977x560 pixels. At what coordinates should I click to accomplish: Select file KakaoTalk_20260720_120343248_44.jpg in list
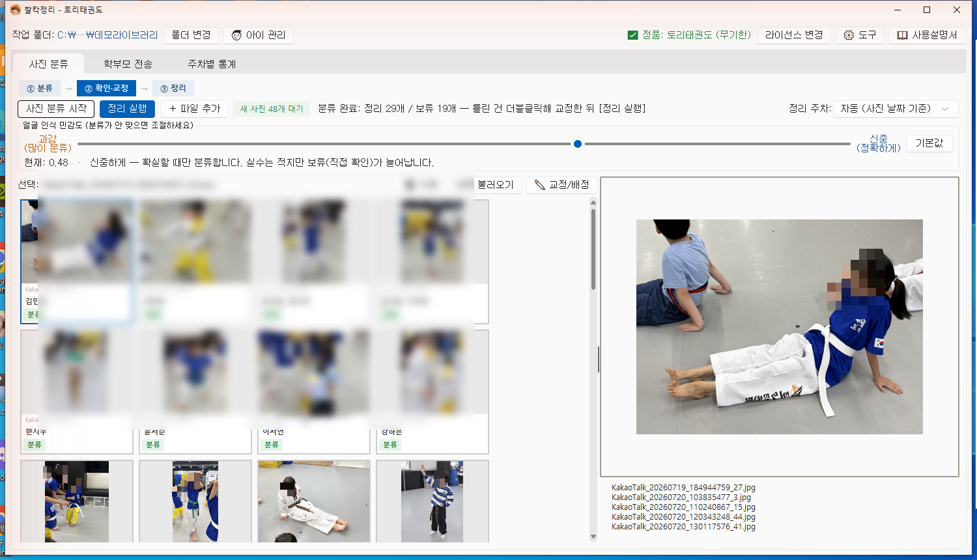683,517
